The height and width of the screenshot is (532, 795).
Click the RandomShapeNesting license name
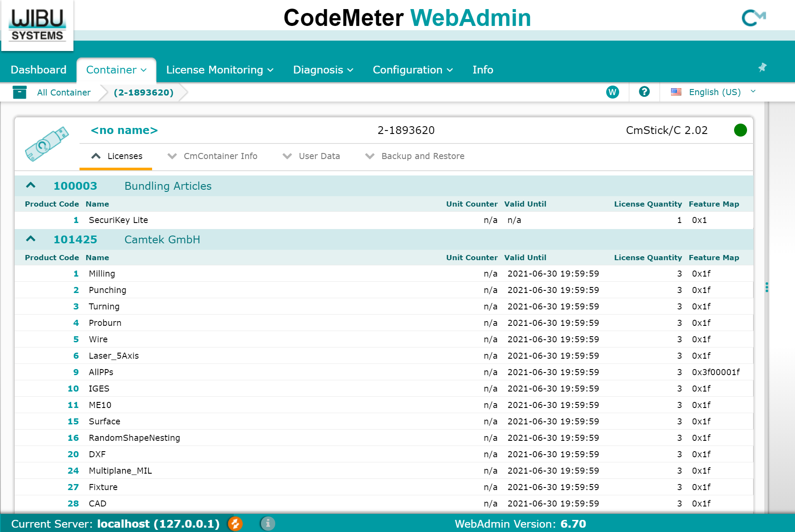[134, 438]
